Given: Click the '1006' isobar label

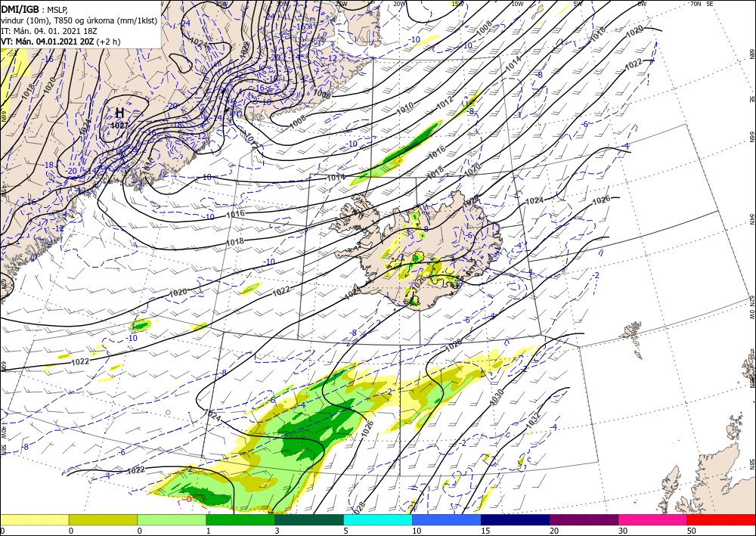Looking at the screenshot, I should click(x=321, y=94).
